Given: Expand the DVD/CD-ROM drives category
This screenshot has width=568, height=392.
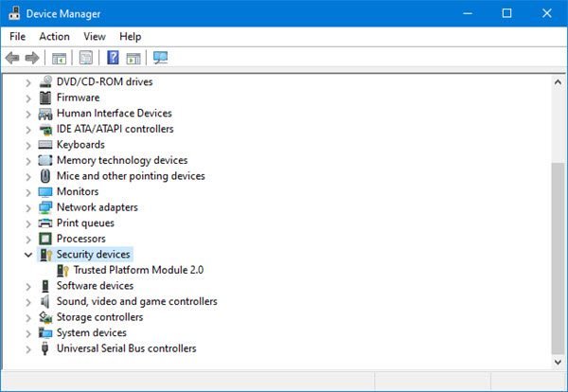Looking at the screenshot, I should (27, 82).
